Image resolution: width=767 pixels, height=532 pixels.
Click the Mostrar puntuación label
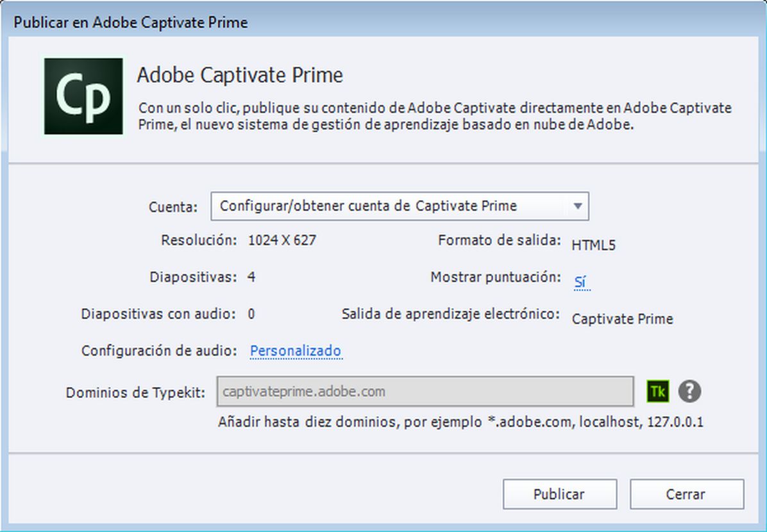point(496,278)
